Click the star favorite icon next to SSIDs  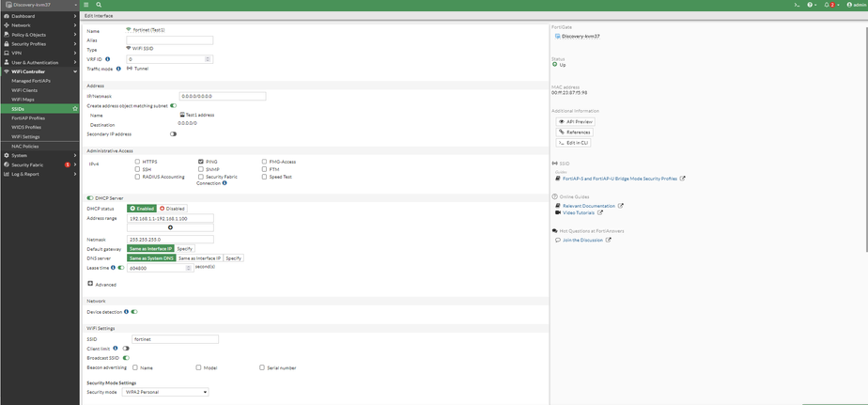[75, 109]
